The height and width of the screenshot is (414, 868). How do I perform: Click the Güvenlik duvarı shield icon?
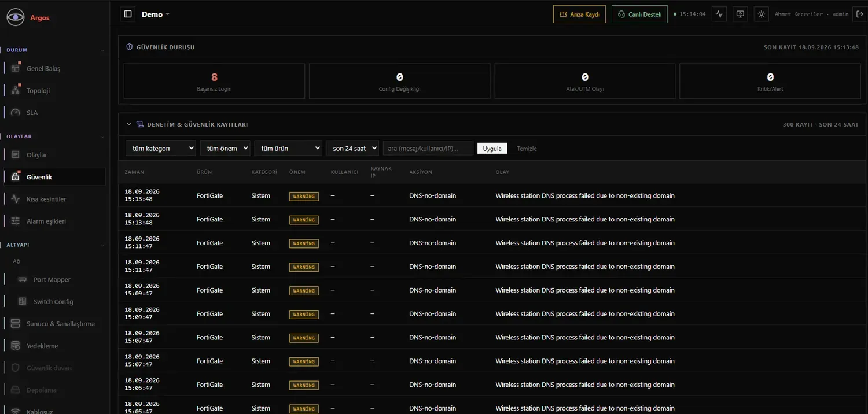tap(16, 368)
